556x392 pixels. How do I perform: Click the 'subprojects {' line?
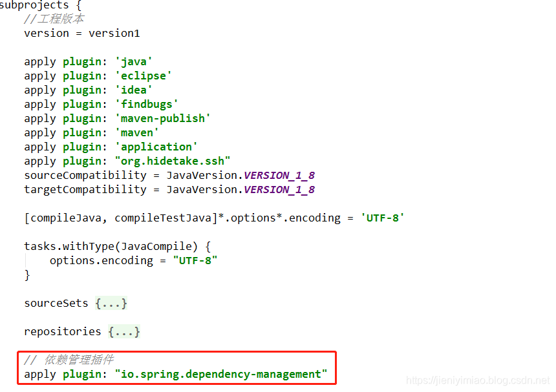pos(41,6)
